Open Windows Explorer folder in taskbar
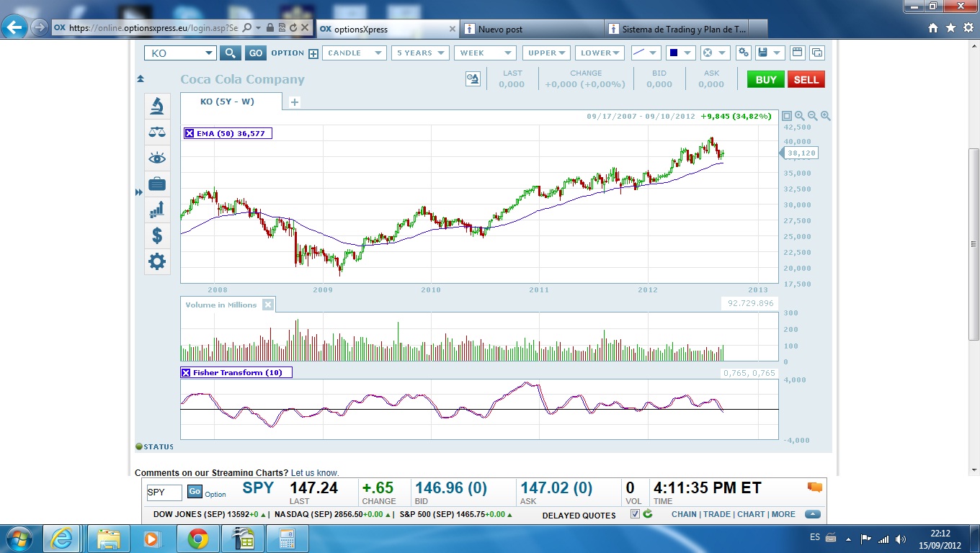The width and height of the screenshot is (980, 553). click(109, 539)
